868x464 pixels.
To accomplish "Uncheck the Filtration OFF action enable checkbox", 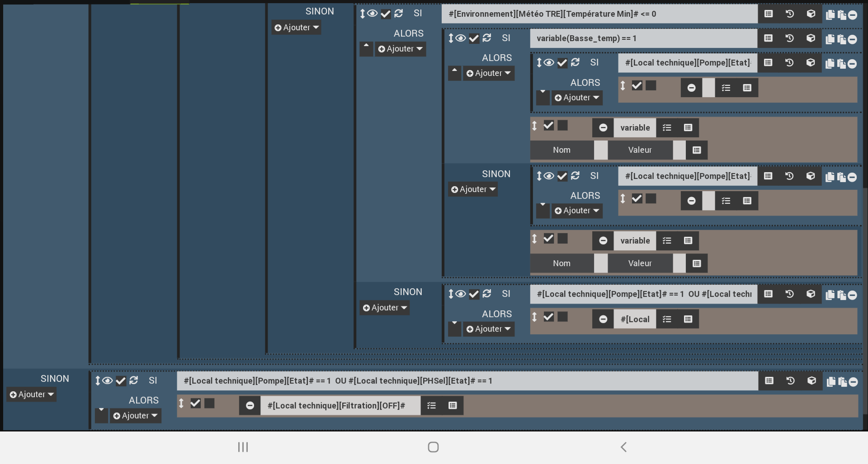I will coord(195,403).
